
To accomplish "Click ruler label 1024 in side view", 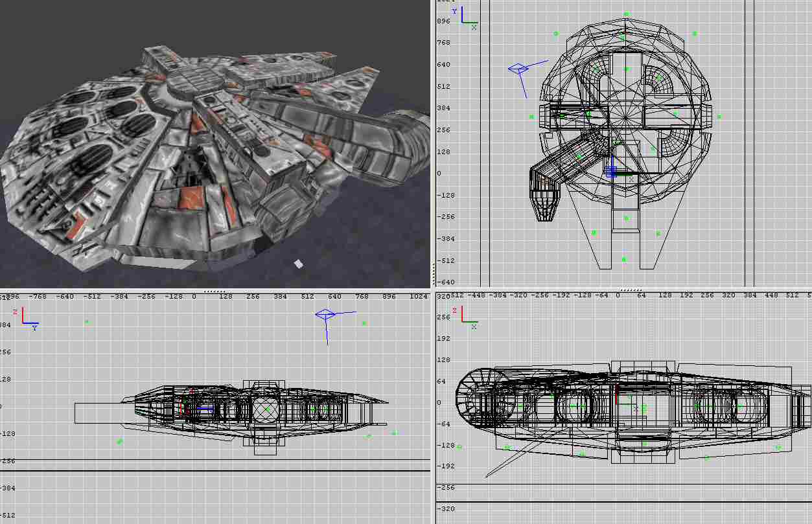I will click(x=419, y=296).
